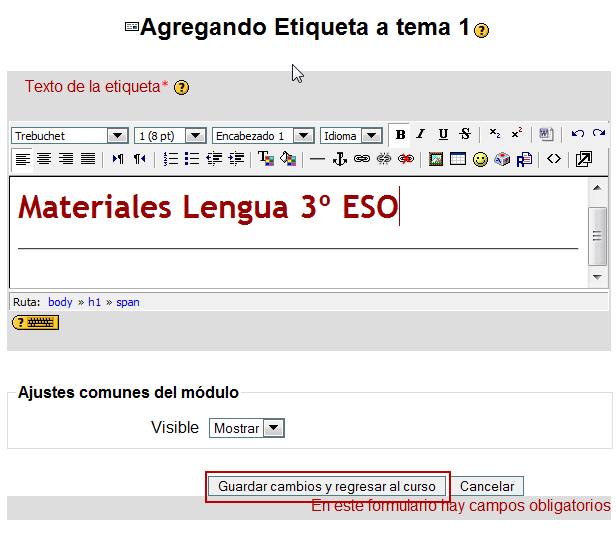This screenshot has width=616, height=534.
Task: Expand the Encabezado 1 heading style dropdown
Action: click(x=304, y=136)
